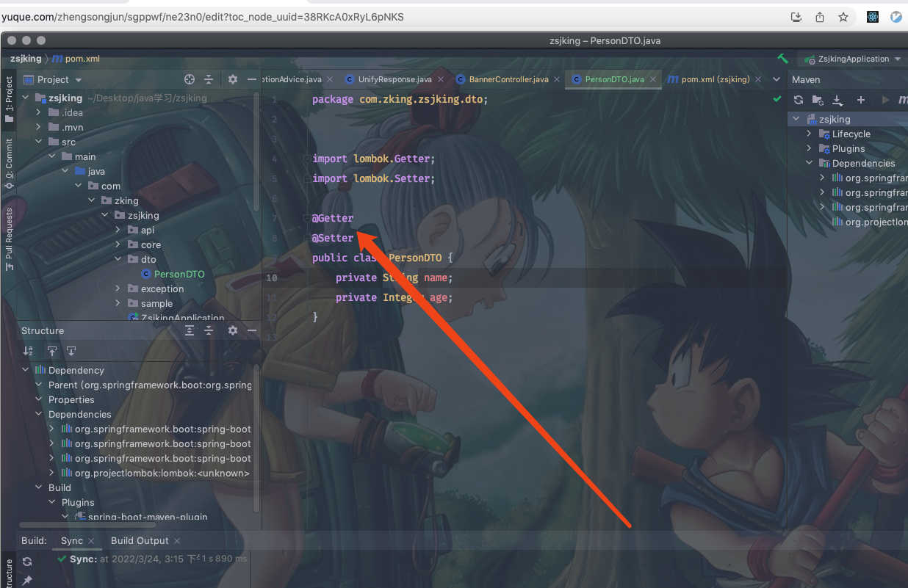Open the Project view selector dropdown
The image size is (908, 588).
tap(54, 79)
